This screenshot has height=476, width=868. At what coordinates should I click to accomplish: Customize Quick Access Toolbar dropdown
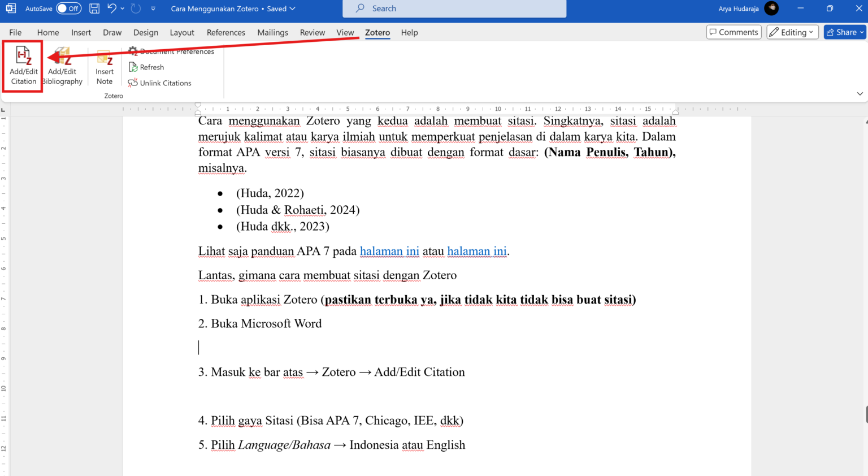[x=153, y=8]
